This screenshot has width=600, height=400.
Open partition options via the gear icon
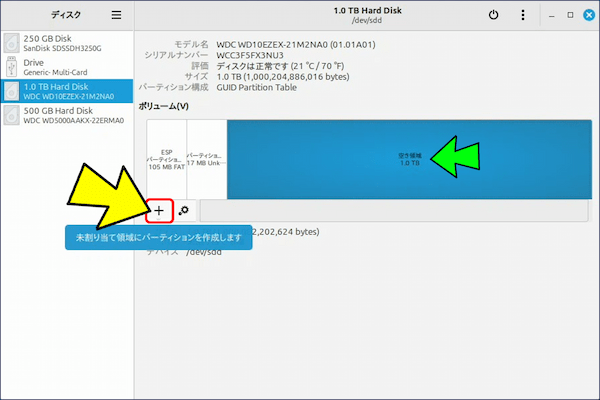point(183,211)
